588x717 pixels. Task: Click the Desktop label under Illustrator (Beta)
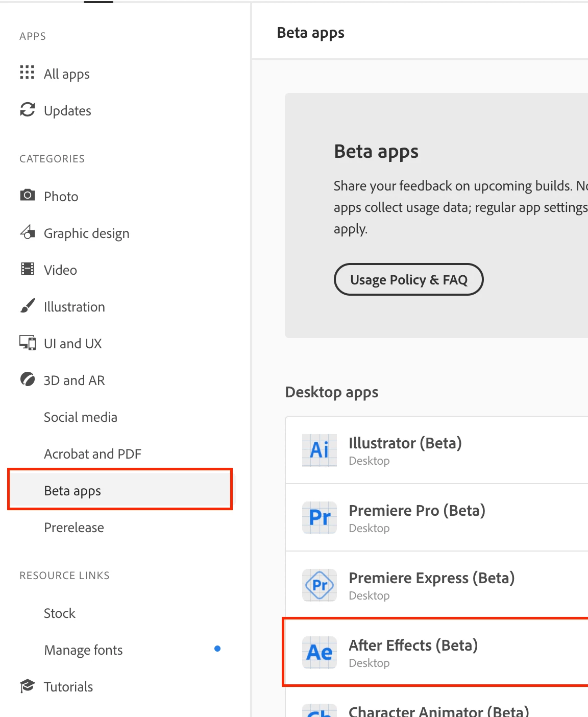pos(369,461)
